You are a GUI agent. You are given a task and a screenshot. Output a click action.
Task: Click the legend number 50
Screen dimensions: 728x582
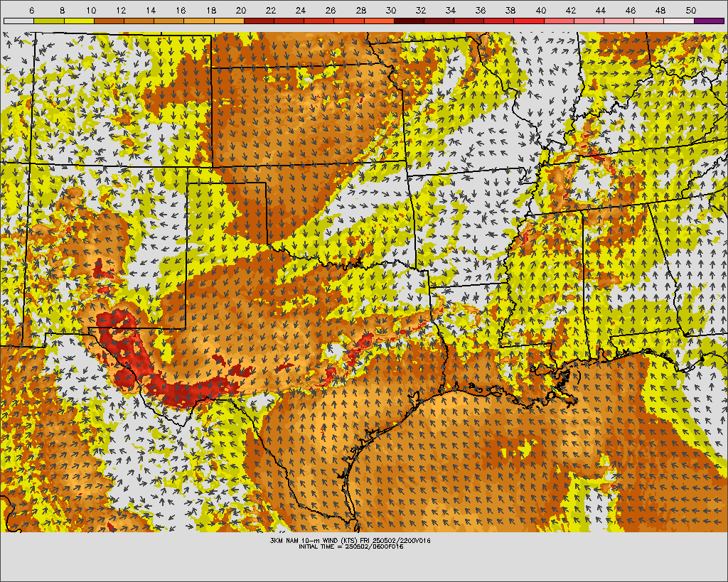(690, 10)
